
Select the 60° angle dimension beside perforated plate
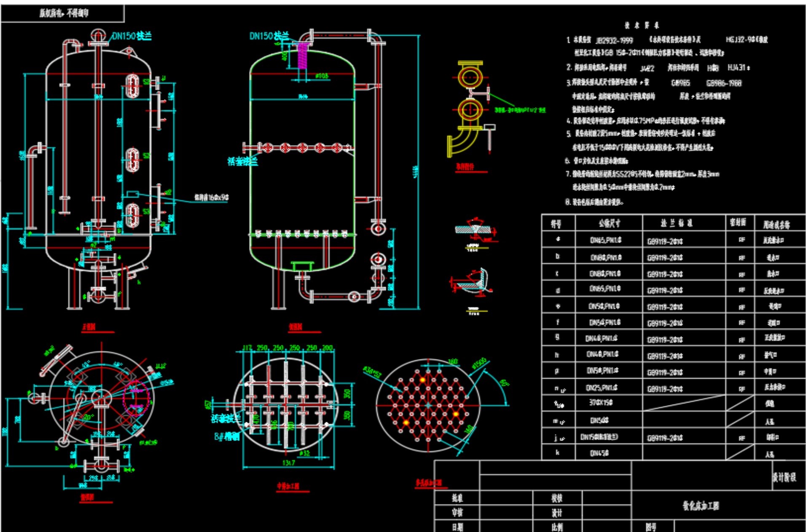(504, 383)
